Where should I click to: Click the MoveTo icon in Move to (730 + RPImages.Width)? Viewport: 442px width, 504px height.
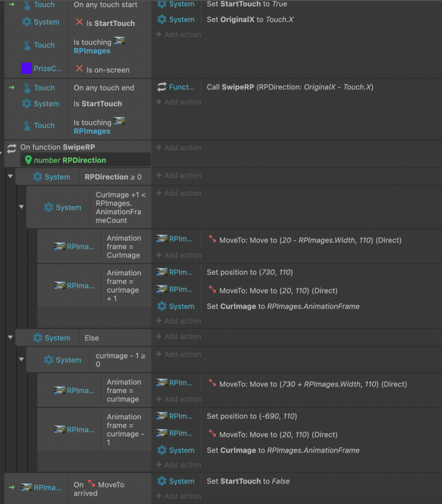[213, 384]
